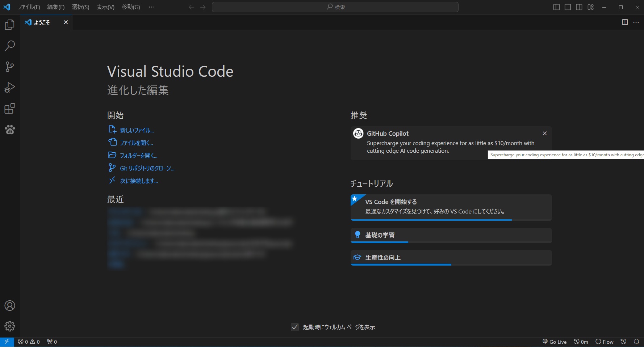Open the Extensions view
The width and height of the screenshot is (644, 347).
(10, 109)
